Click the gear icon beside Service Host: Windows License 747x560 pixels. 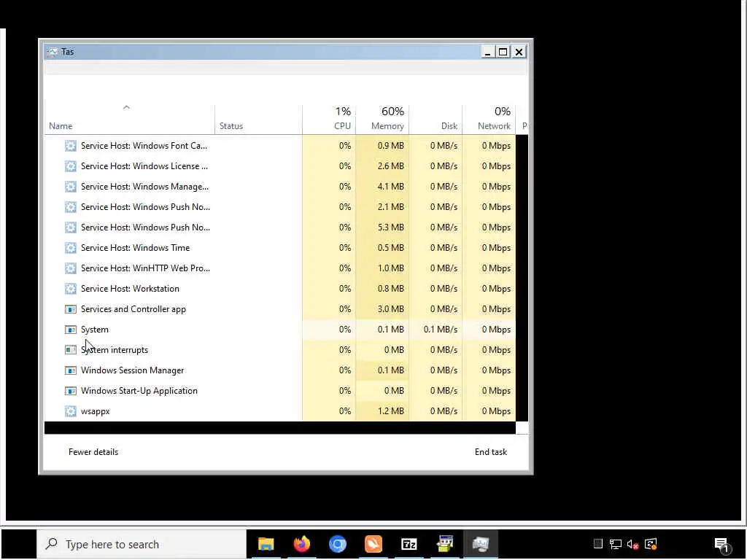(x=71, y=166)
